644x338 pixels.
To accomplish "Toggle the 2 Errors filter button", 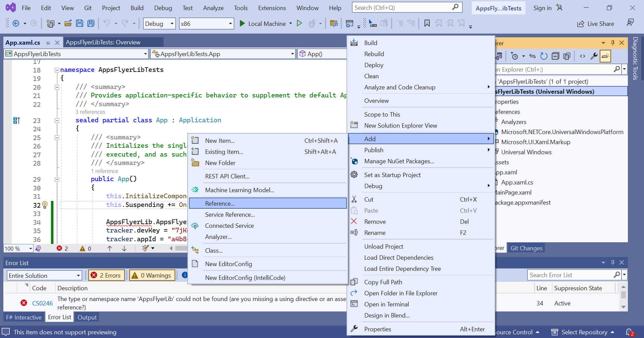I will tap(106, 276).
